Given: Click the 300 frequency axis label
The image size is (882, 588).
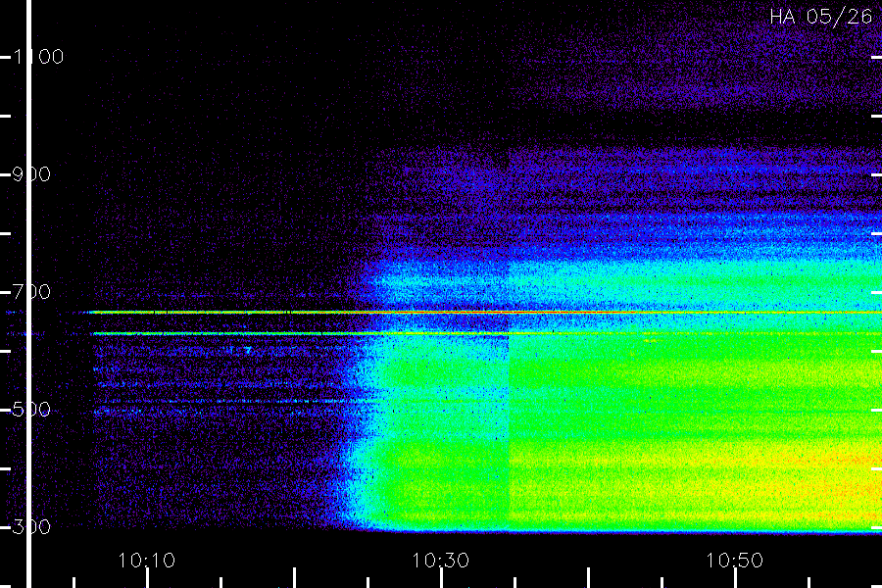Looking at the screenshot, I should (x=31, y=527).
